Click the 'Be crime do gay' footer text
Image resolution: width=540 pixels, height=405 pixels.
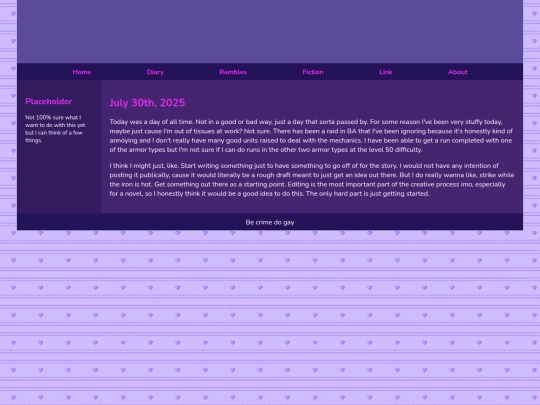pos(270,222)
